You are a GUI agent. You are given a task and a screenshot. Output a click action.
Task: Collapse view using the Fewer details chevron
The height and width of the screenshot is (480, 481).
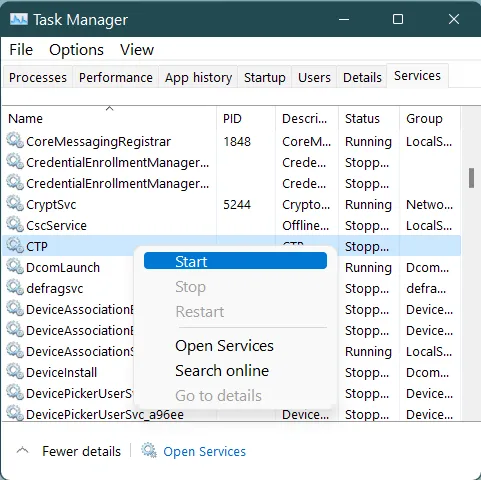[23, 451]
